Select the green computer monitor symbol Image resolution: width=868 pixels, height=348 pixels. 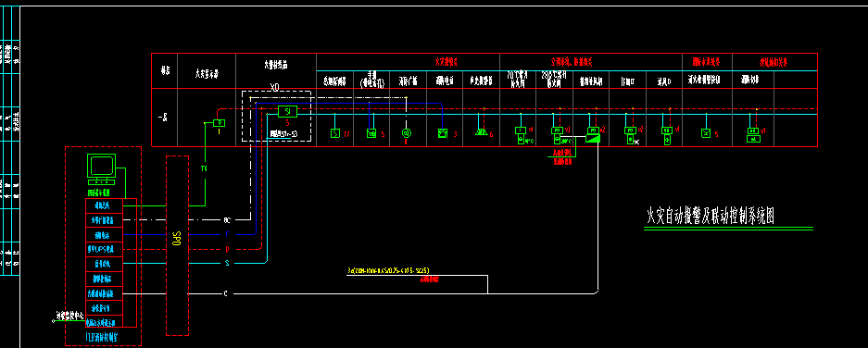click(101, 169)
